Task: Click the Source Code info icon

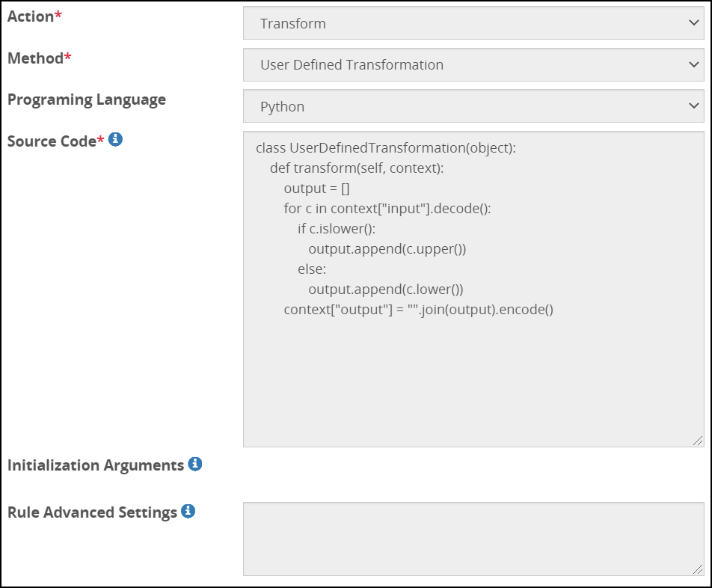Action: coord(116,139)
